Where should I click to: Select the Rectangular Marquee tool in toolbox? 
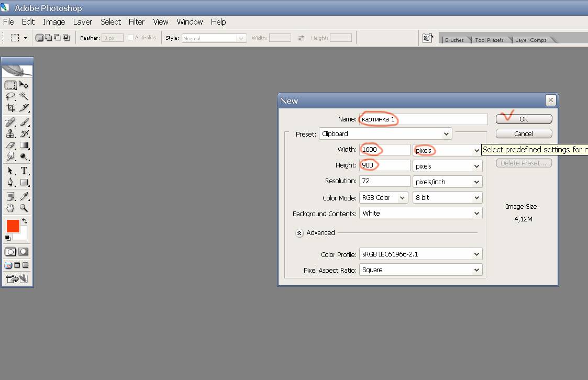point(11,85)
